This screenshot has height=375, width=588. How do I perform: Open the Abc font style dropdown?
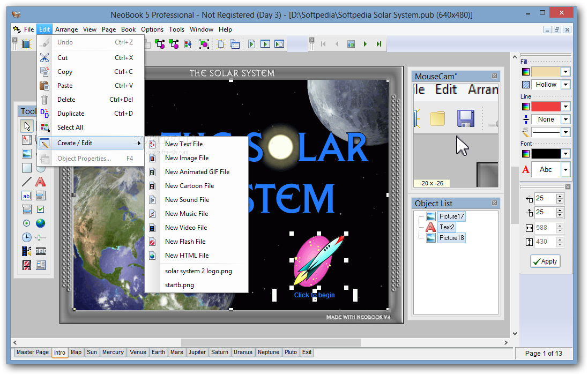[x=565, y=170]
